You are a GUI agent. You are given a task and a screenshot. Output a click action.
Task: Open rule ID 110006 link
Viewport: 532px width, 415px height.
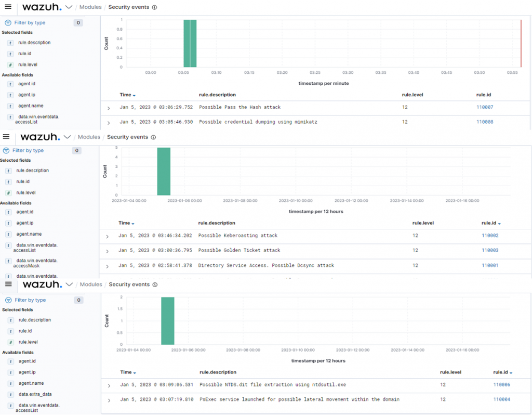501,384
